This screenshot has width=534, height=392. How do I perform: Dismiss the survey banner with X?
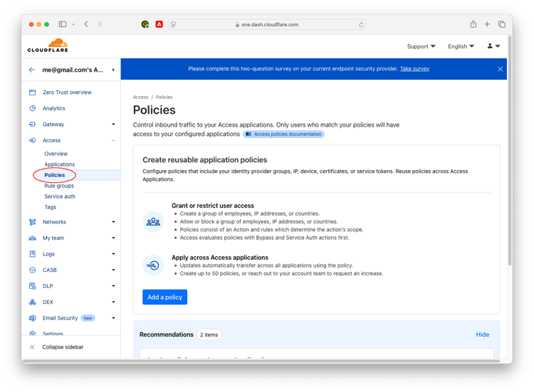pyautogui.click(x=500, y=69)
